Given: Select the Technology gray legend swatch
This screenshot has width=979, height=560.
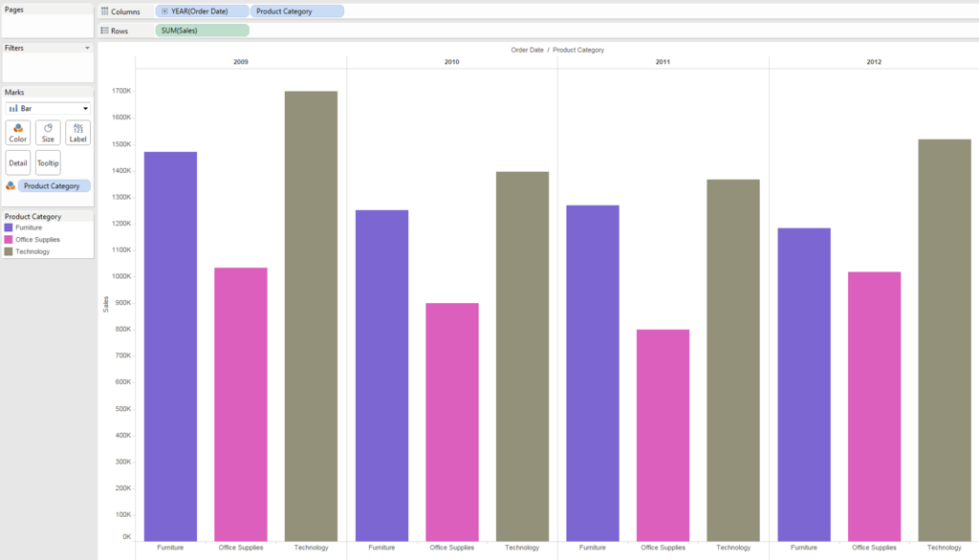Looking at the screenshot, I should coord(9,251).
